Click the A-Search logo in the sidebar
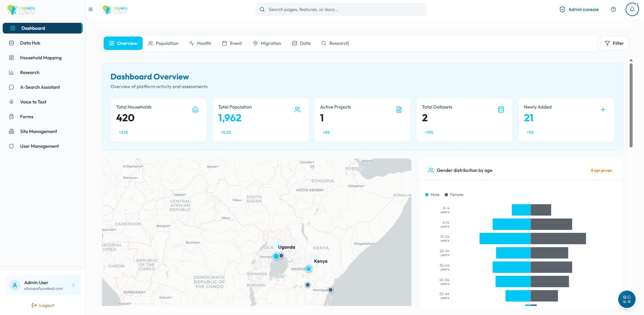644x315 pixels. pos(21,10)
